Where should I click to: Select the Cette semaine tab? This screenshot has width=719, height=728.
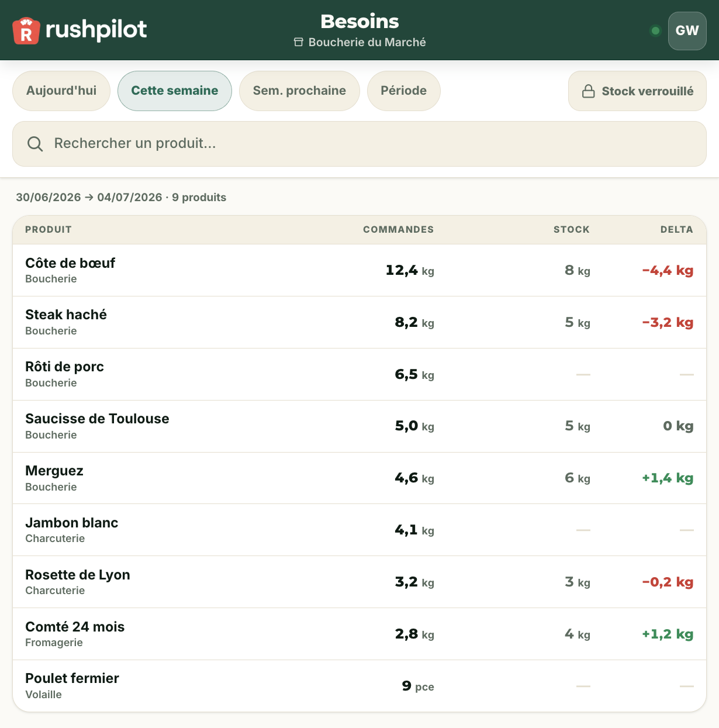point(175,91)
